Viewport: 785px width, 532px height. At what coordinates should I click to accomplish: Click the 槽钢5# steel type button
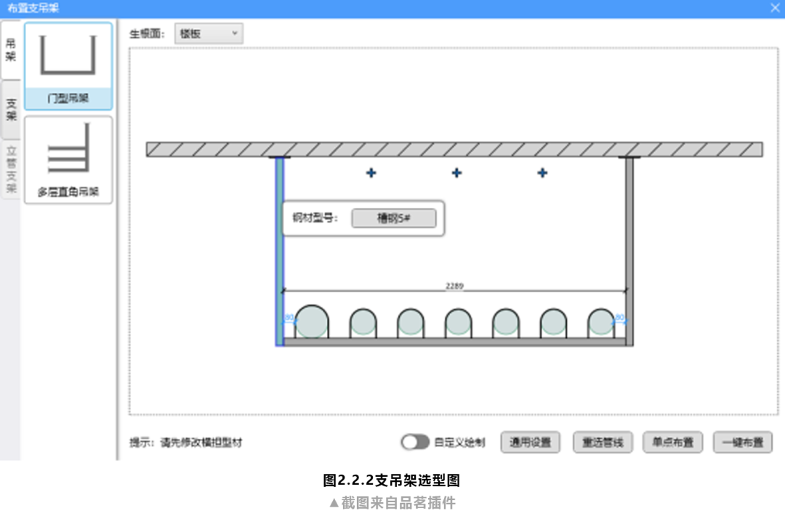pos(393,218)
